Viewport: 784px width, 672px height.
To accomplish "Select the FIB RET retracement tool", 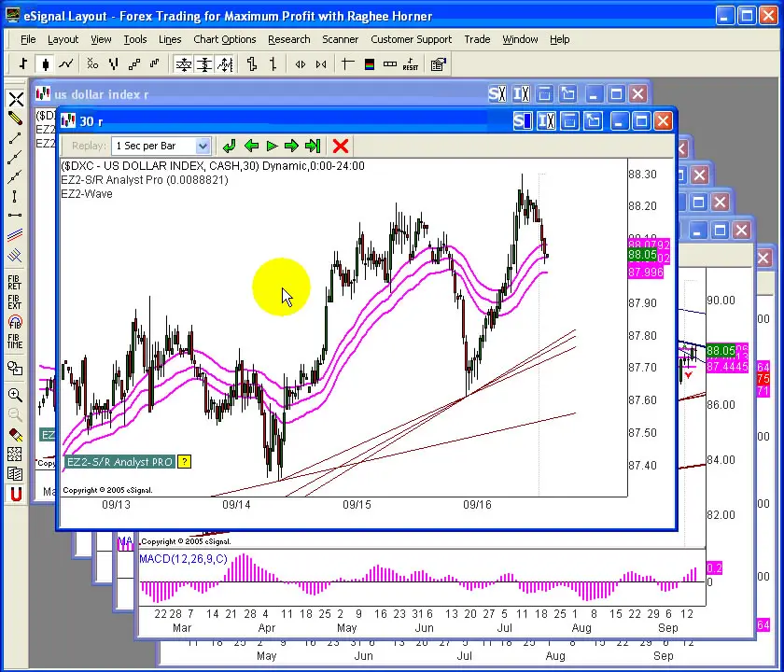I will [15, 283].
